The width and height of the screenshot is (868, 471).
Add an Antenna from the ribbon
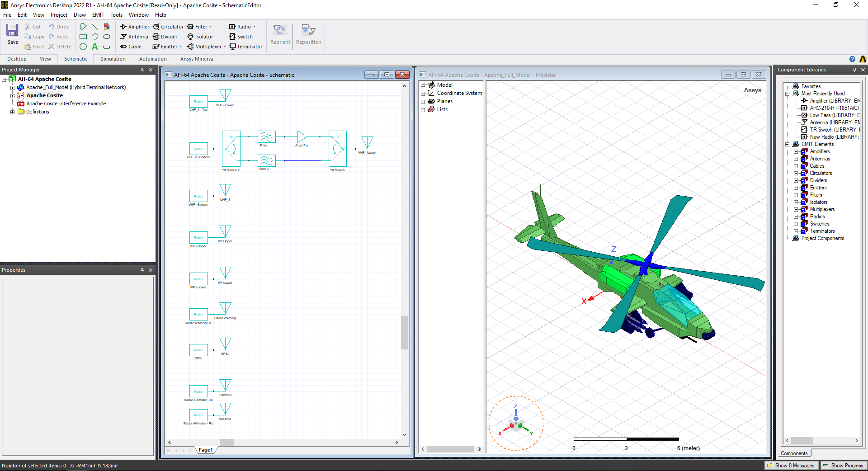point(134,37)
